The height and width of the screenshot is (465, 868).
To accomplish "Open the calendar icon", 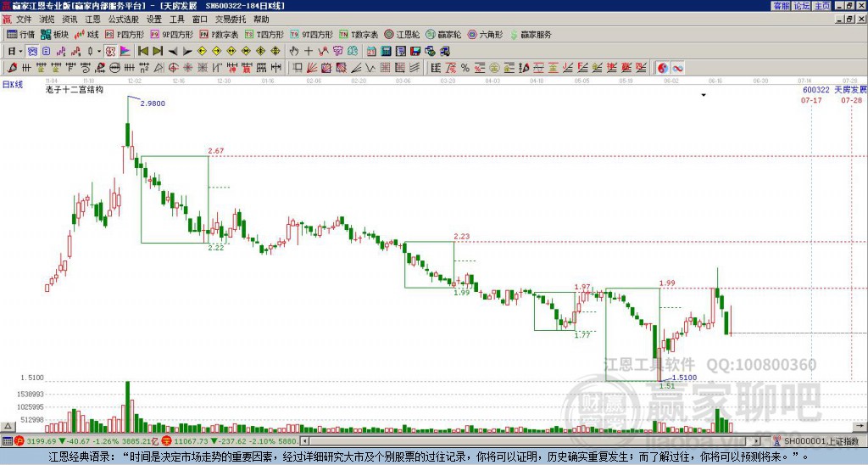I will [371, 52].
